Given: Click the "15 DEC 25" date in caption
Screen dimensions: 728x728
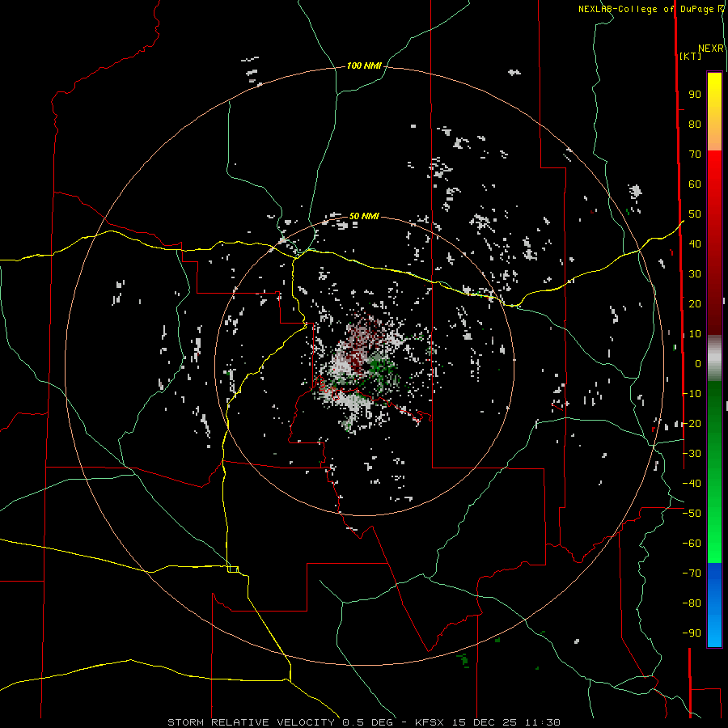Looking at the screenshot, I should tap(484, 722).
